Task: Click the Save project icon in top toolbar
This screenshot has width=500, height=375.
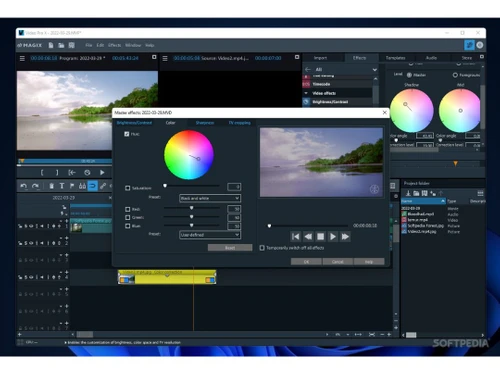Action: click(71, 45)
